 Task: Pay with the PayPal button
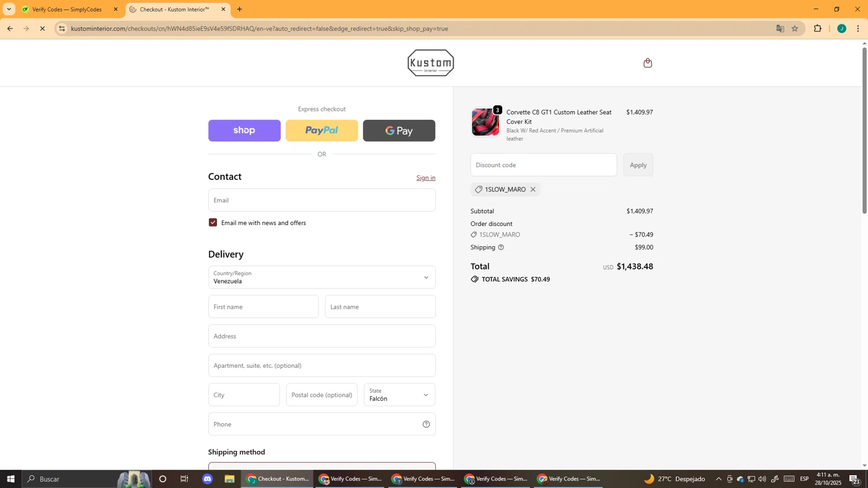click(322, 131)
